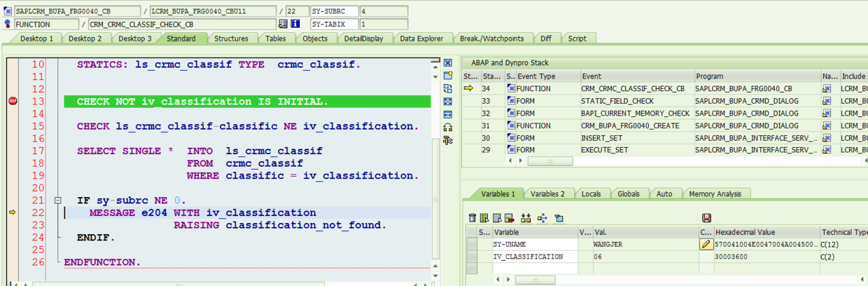This screenshot has width=868, height=286.
Task: Click the EXECUTE_SET event in stack
Action: [x=636, y=149]
